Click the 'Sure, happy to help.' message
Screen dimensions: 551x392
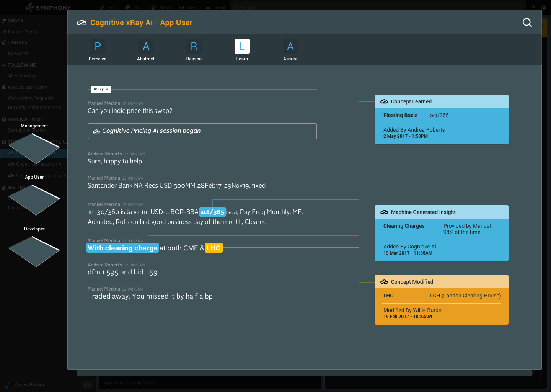(x=116, y=161)
